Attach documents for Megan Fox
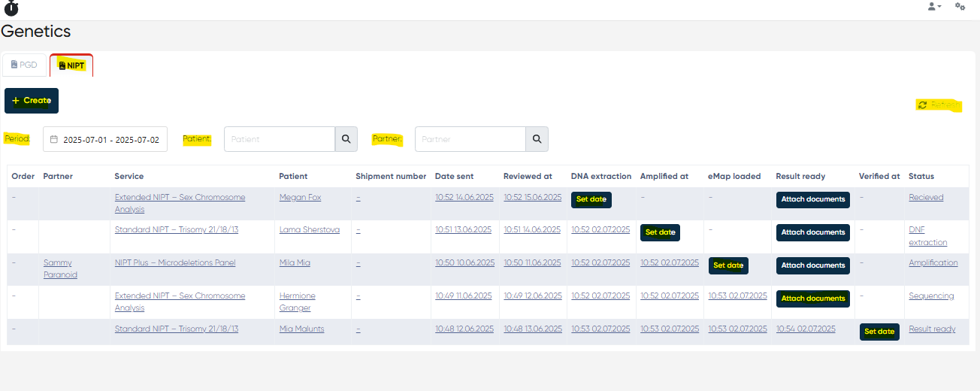Viewport: 980px width, 391px height. [812, 200]
